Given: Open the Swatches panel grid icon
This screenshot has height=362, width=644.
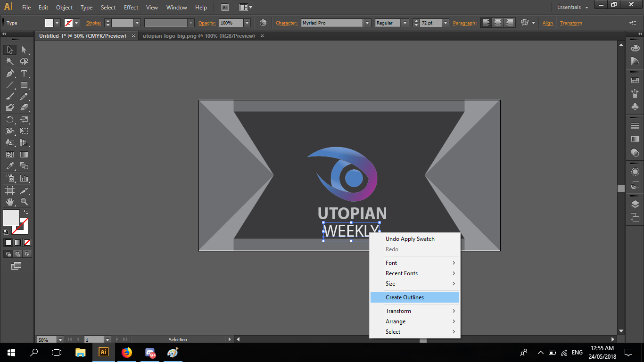Looking at the screenshot, I should (x=635, y=81).
